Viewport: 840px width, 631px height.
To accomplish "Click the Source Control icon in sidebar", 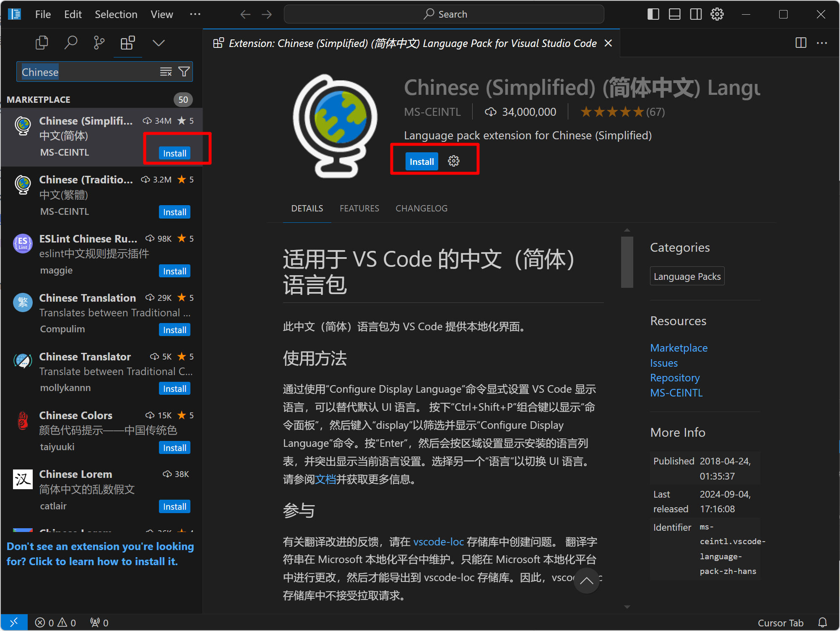I will click(98, 43).
